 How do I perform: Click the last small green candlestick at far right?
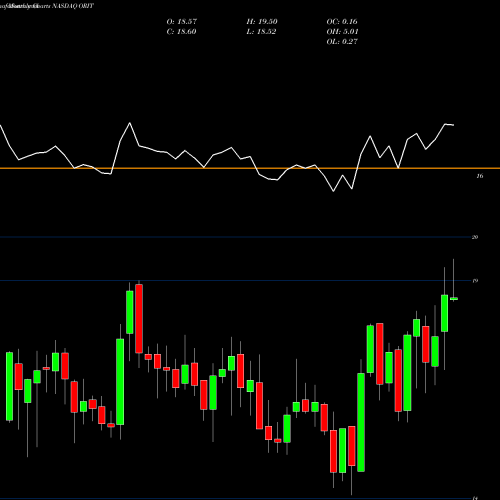454,299
